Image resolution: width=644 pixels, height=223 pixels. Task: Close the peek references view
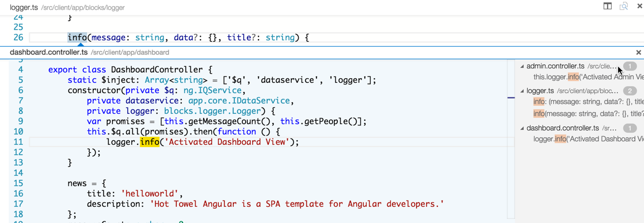click(639, 52)
